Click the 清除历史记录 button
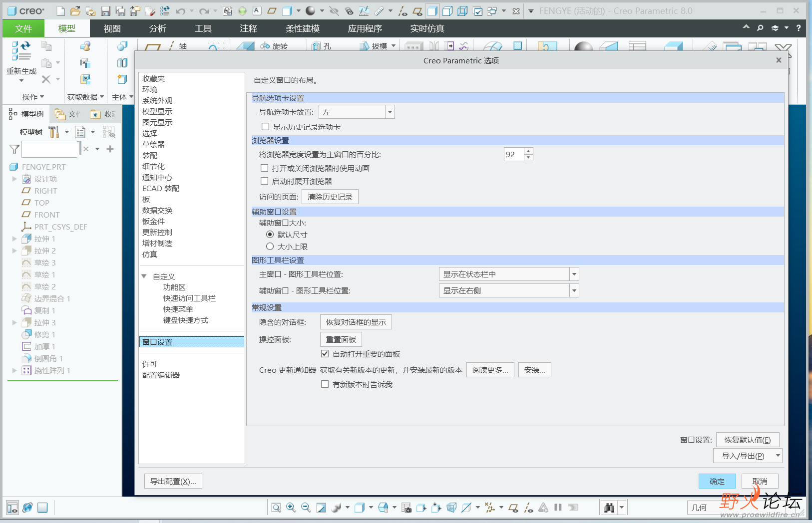 pos(330,197)
